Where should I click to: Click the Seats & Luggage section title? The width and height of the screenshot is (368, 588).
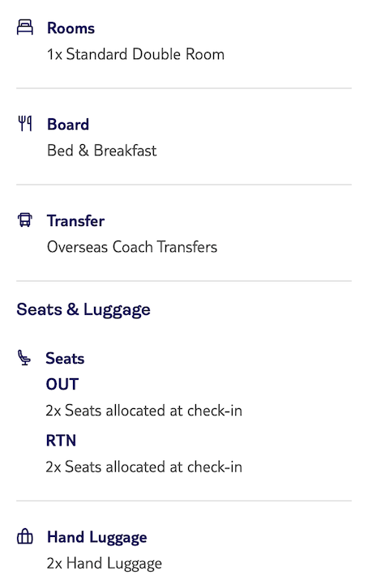coord(83,310)
